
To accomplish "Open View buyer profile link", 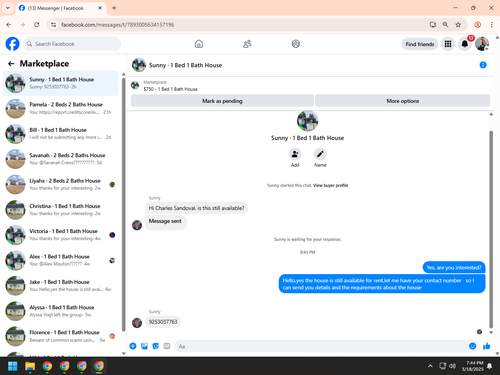I will 330,185.
